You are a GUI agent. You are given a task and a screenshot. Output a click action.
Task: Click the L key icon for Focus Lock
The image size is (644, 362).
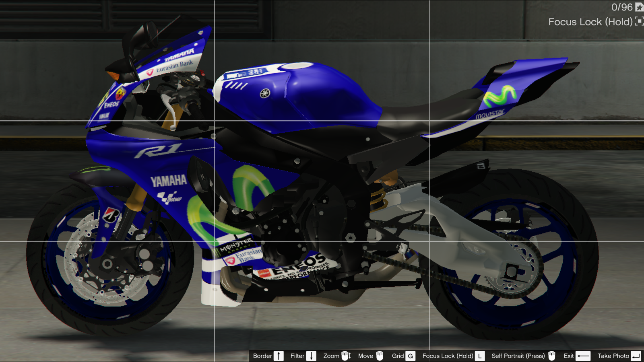(x=480, y=356)
